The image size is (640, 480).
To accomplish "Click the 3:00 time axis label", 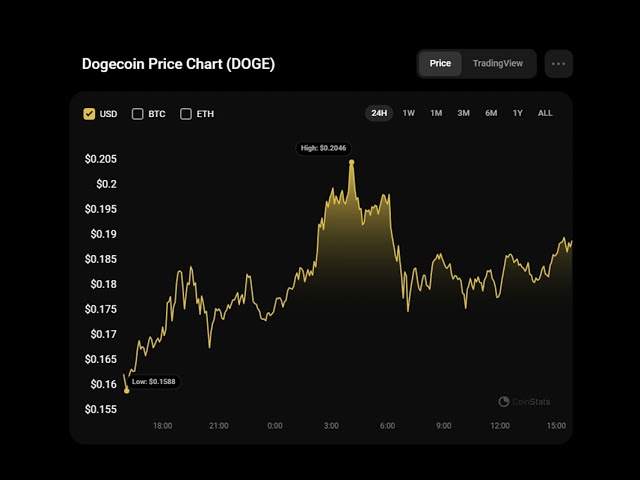I will [331, 426].
